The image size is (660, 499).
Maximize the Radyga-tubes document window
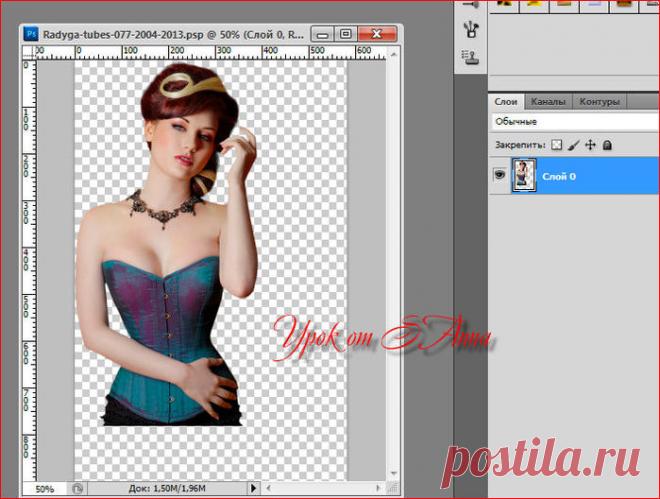coord(346,33)
